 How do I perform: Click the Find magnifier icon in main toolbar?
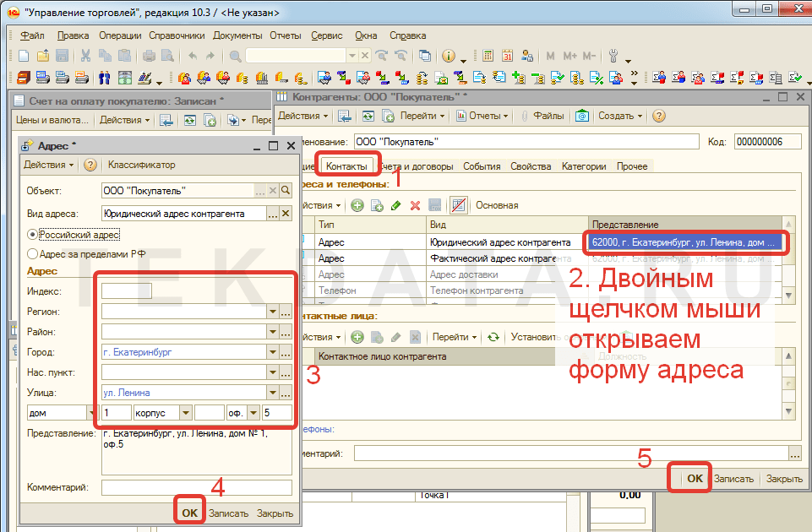pyautogui.click(x=235, y=56)
